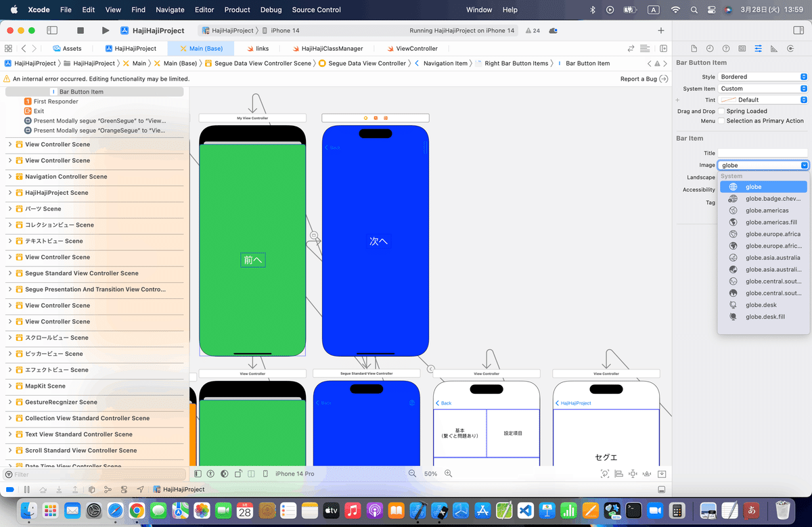Screen dimensions: 812x527
Task: Open Finder from the Dock
Action: click(x=28, y=510)
